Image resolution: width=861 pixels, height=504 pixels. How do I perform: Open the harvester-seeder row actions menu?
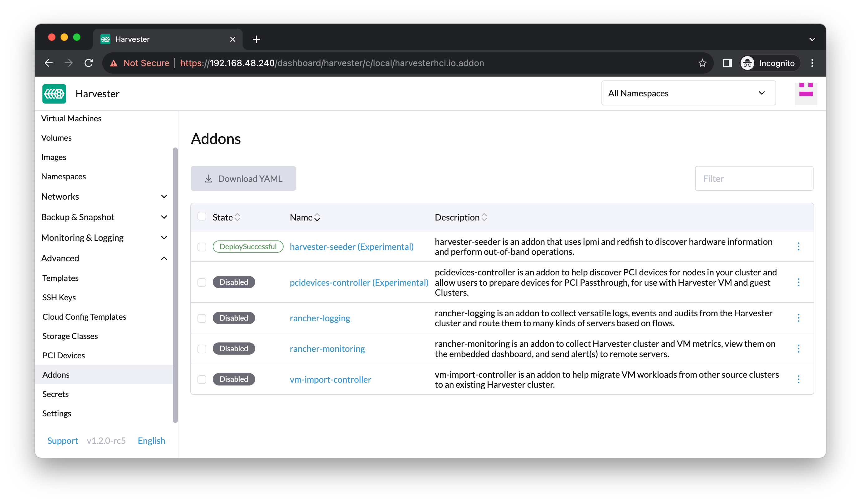tap(798, 246)
